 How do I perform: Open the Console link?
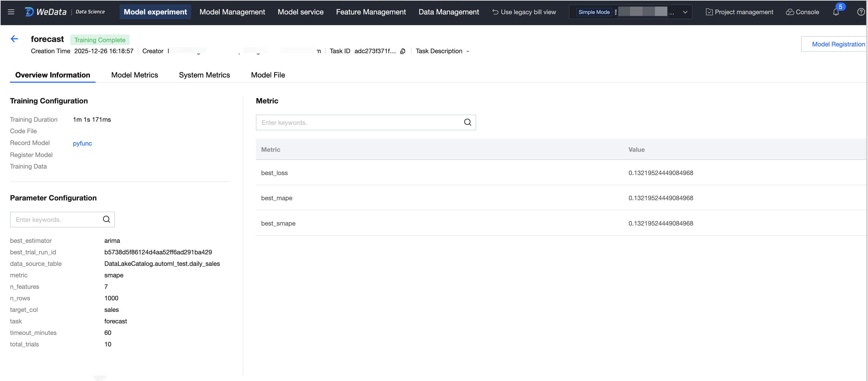pyautogui.click(x=802, y=12)
